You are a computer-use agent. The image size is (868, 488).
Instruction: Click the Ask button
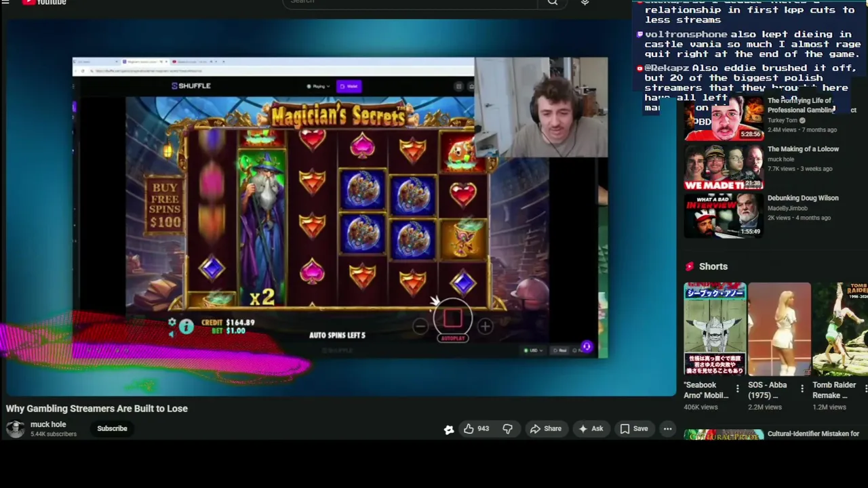pyautogui.click(x=590, y=428)
